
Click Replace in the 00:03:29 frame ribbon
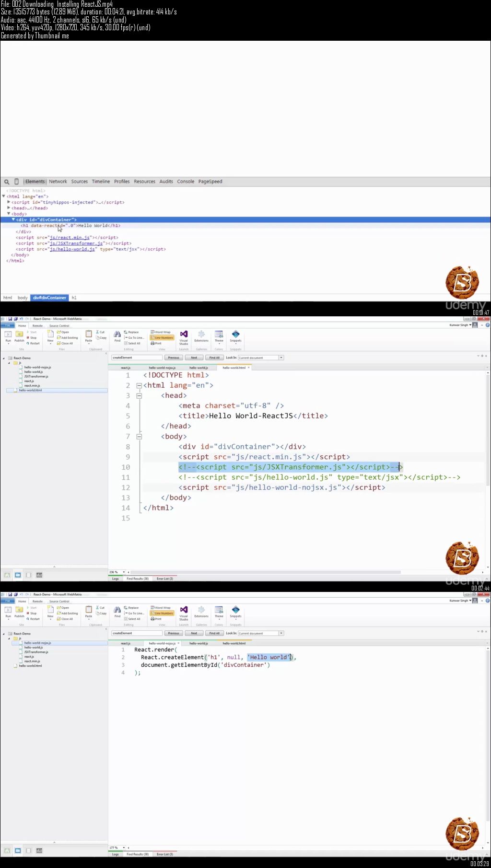(x=131, y=608)
